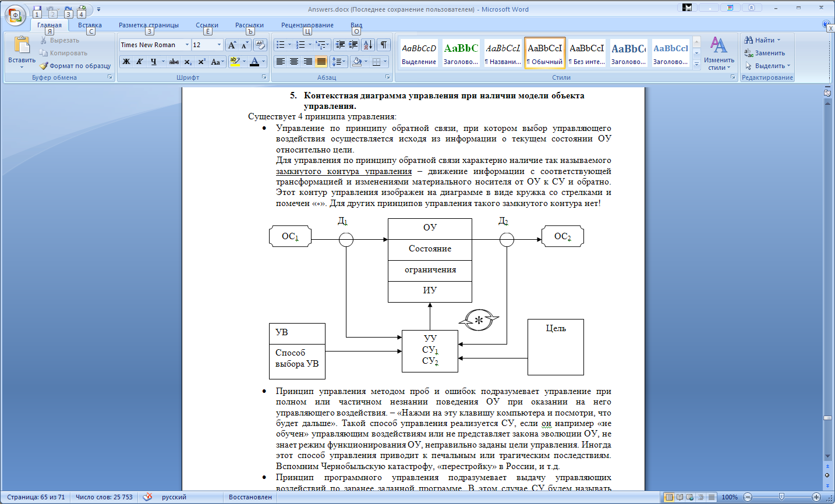Toggle underline Ч formatting

click(x=153, y=62)
